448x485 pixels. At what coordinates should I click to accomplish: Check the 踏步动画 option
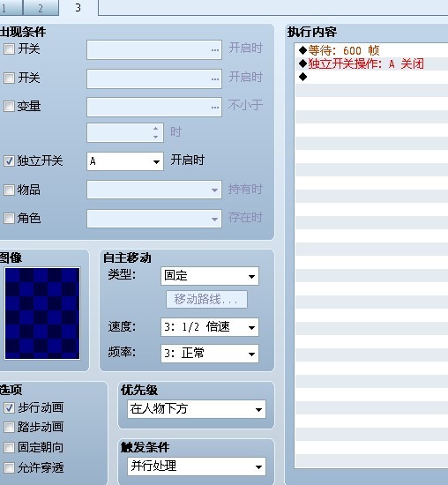[9, 427]
